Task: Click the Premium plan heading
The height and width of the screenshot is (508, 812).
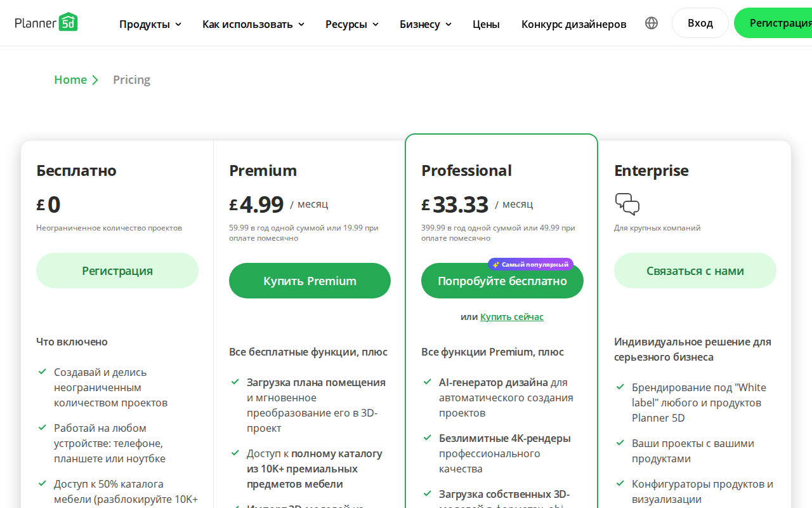Action: point(263,170)
